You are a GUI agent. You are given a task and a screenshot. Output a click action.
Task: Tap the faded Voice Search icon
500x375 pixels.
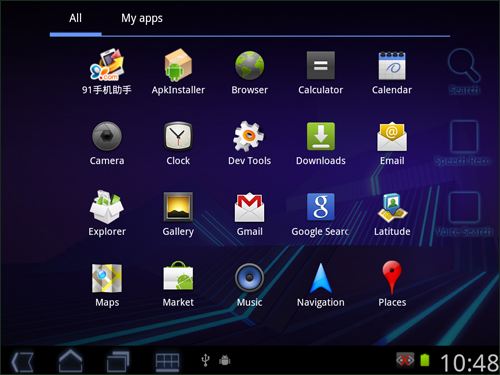point(464,207)
